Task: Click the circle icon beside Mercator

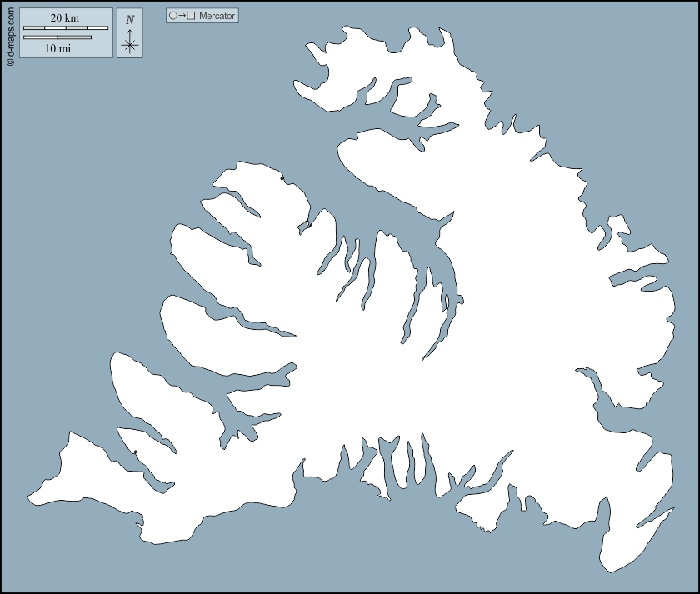Action: click(x=172, y=16)
